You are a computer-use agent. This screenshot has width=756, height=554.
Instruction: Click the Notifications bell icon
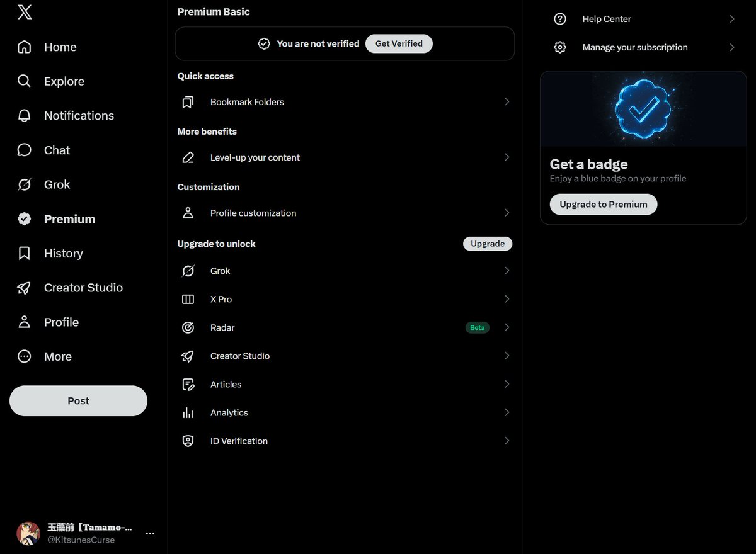click(24, 116)
